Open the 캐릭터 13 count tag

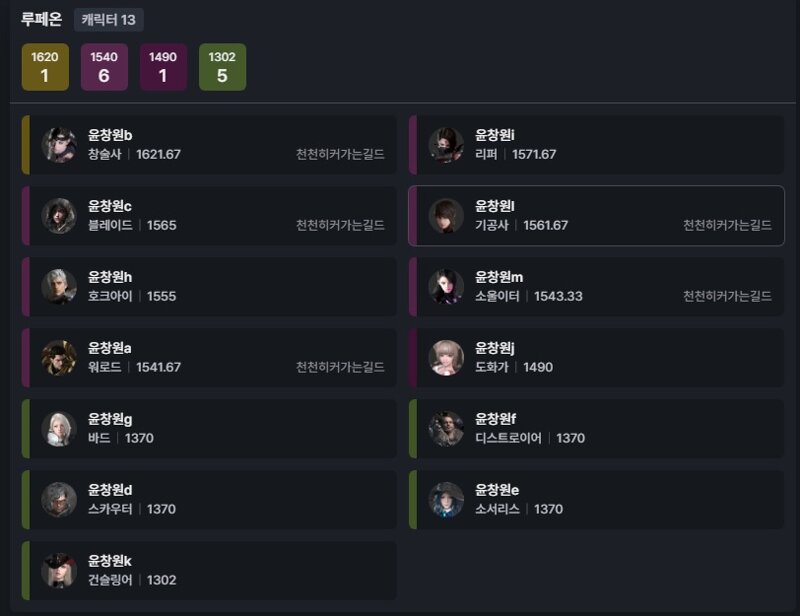pyautogui.click(x=109, y=20)
